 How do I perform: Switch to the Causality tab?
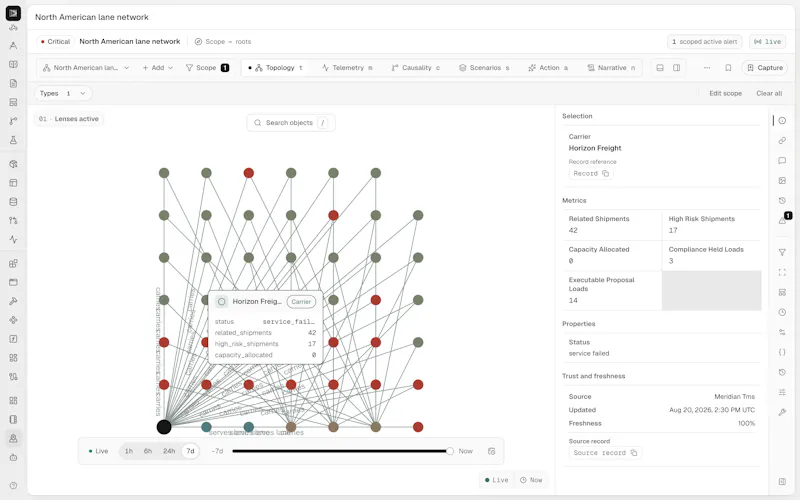coord(415,68)
